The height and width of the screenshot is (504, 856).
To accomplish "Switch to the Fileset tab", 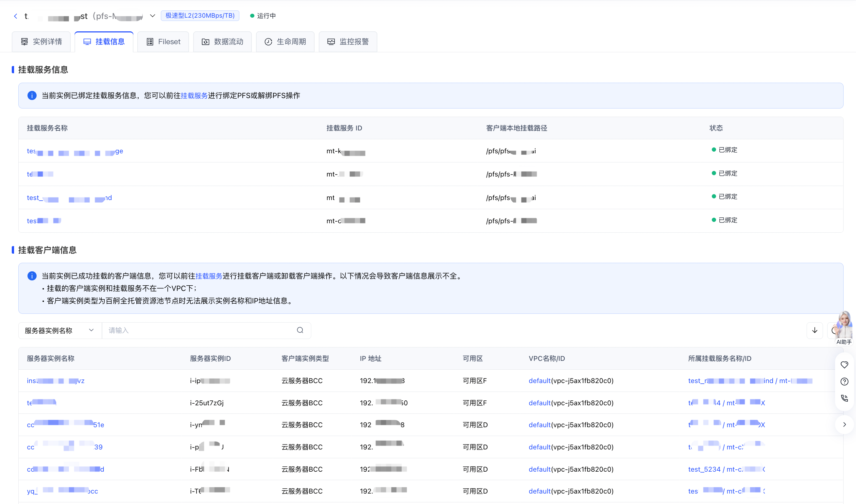I will pos(163,42).
